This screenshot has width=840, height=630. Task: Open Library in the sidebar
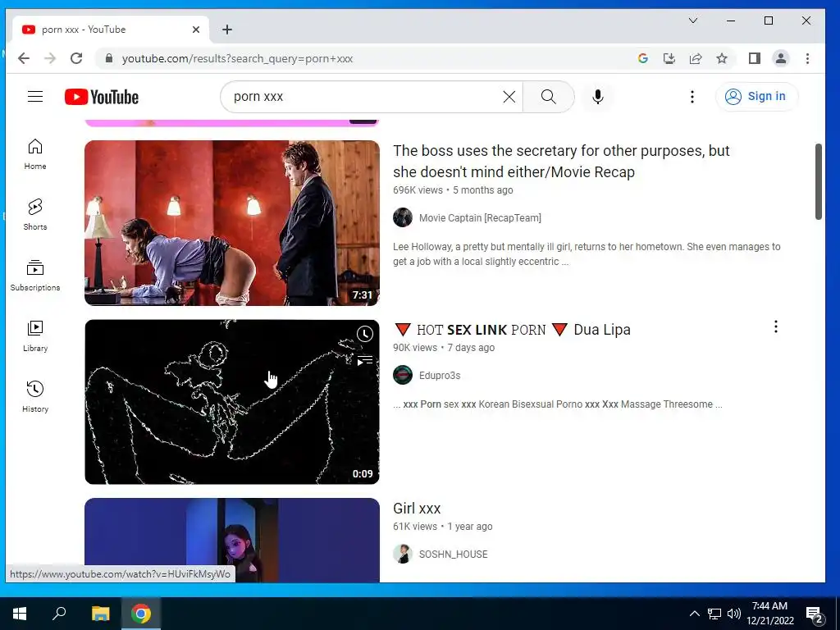34,336
